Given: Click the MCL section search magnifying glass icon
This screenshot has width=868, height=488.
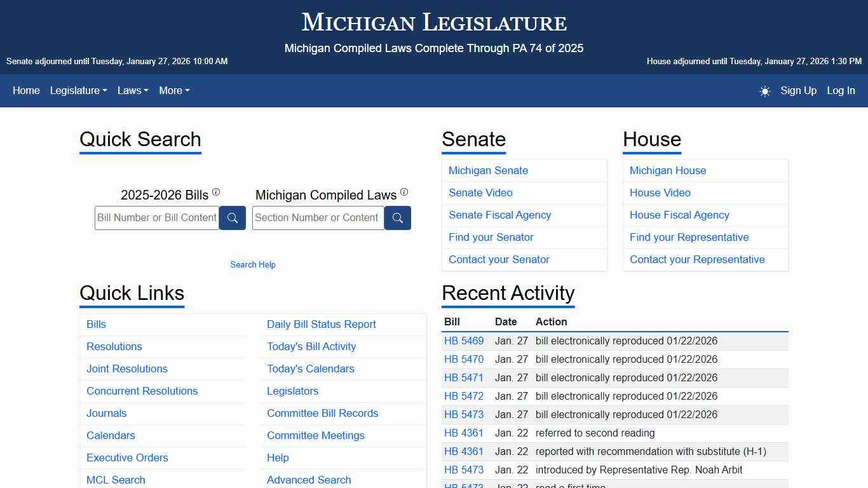Looking at the screenshot, I should 397,217.
